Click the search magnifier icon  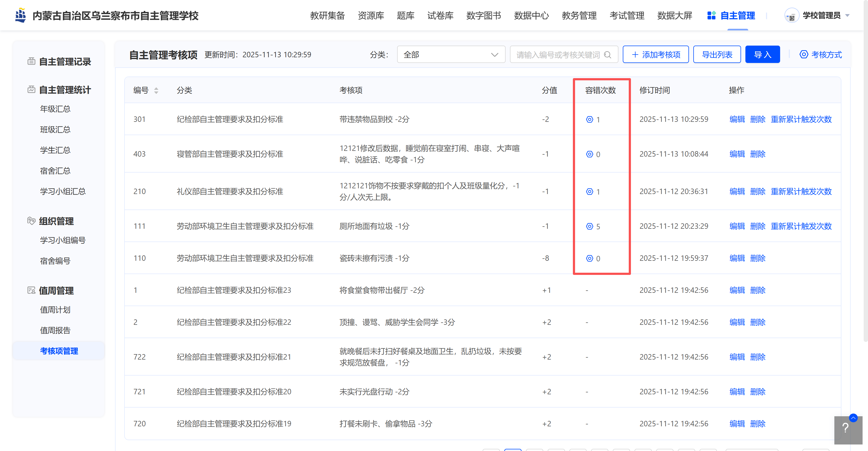pos(608,55)
